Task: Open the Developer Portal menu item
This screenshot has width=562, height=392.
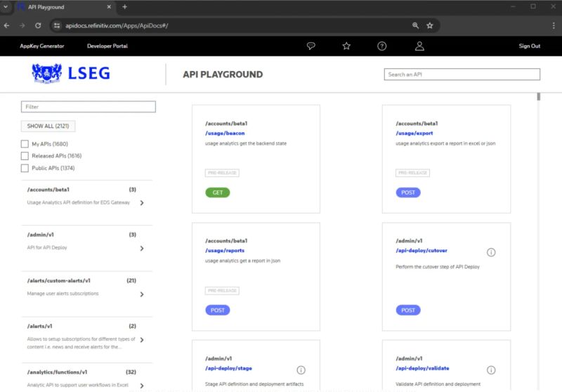Action: (107, 46)
